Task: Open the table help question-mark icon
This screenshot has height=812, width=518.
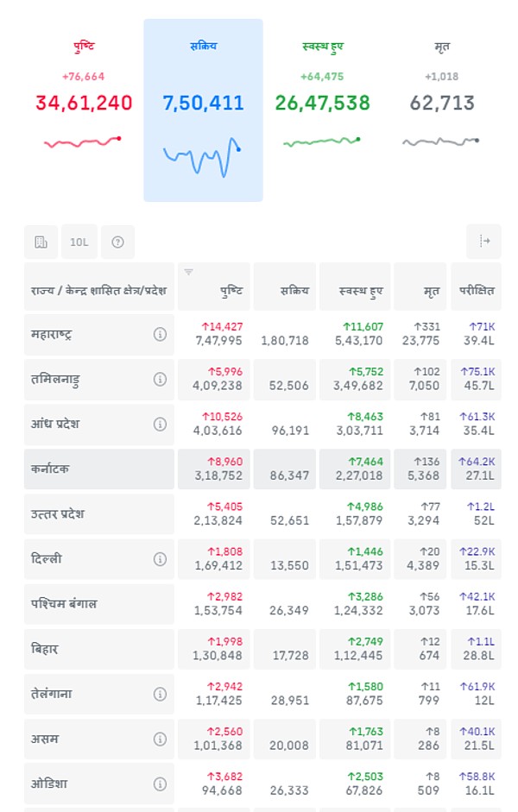Action: tap(117, 242)
